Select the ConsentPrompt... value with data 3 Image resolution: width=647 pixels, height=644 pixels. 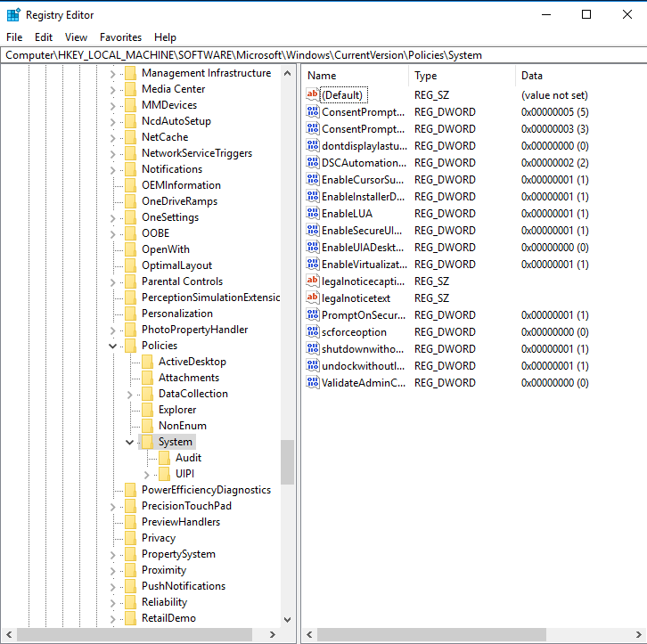pos(363,128)
